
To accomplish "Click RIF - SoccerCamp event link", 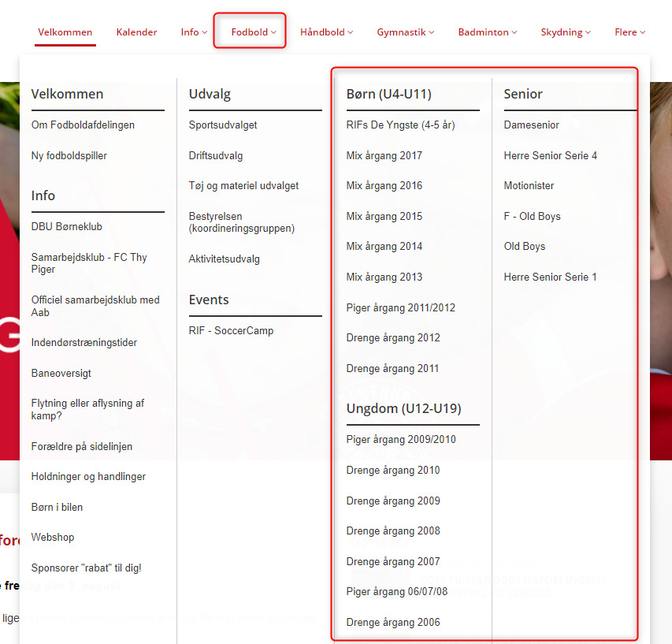I will [231, 330].
